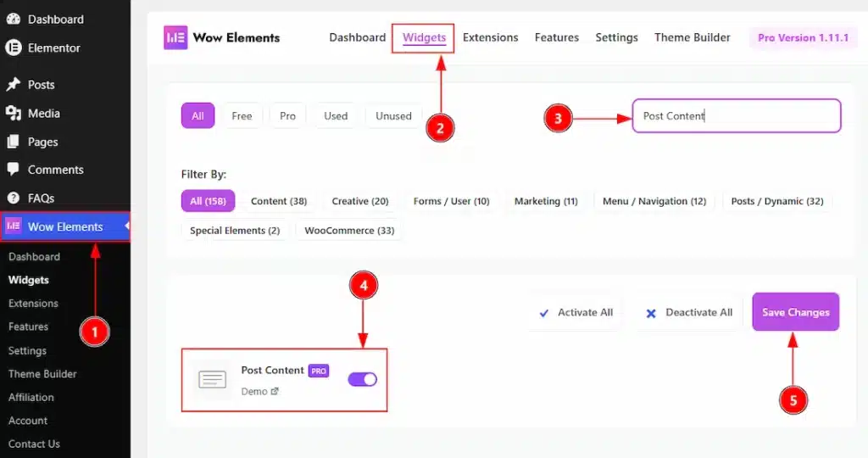The width and height of the screenshot is (868, 458).
Task: Filter by Special Elements (2)
Action: (x=235, y=231)
